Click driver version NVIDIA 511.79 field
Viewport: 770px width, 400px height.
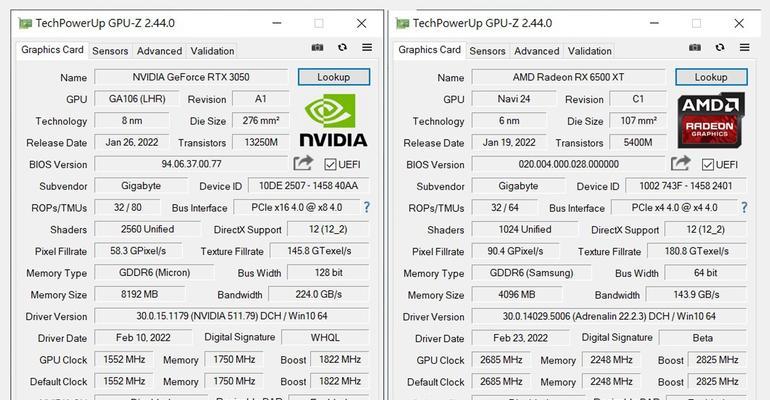[x=232, y=316]
